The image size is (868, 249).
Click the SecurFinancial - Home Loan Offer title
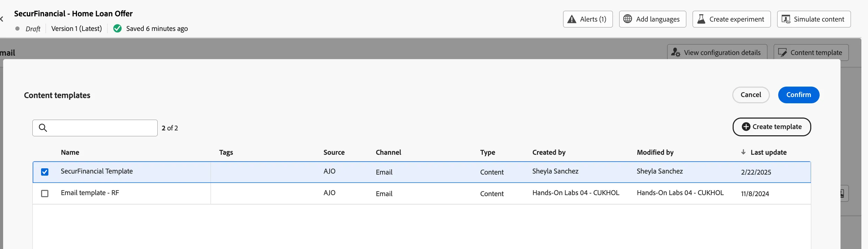[73, 14]
